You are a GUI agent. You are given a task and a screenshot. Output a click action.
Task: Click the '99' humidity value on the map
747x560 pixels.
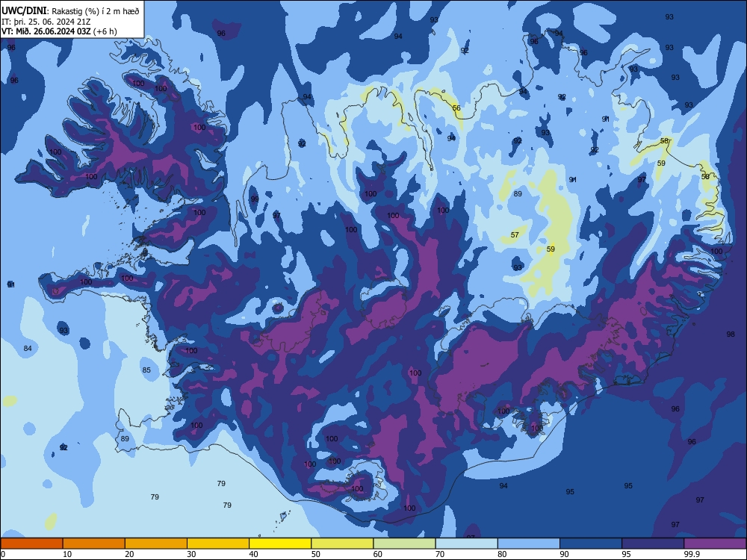(x=255, y=199)
